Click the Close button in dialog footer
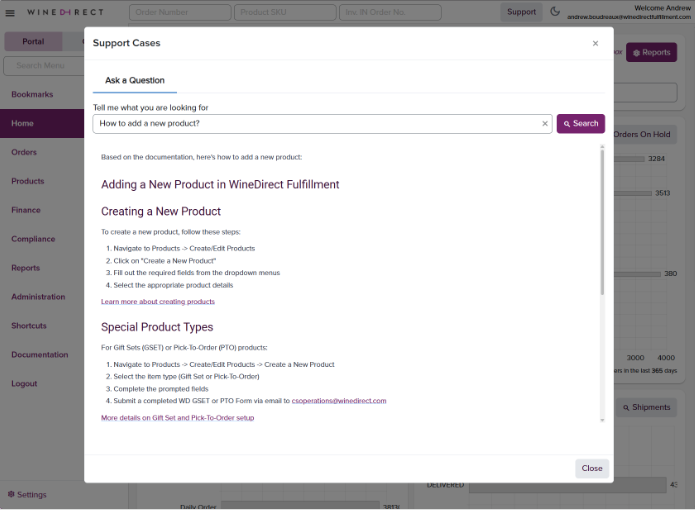Screen dimensions: 695x510 [x=592, y=468]
